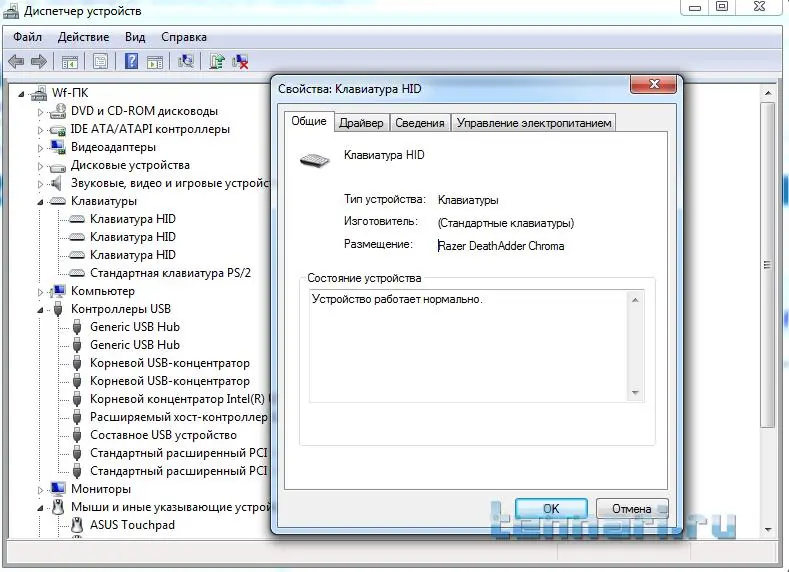Click the device status box scroll-up arrow
789x572 pixels.
click(635, 300)
